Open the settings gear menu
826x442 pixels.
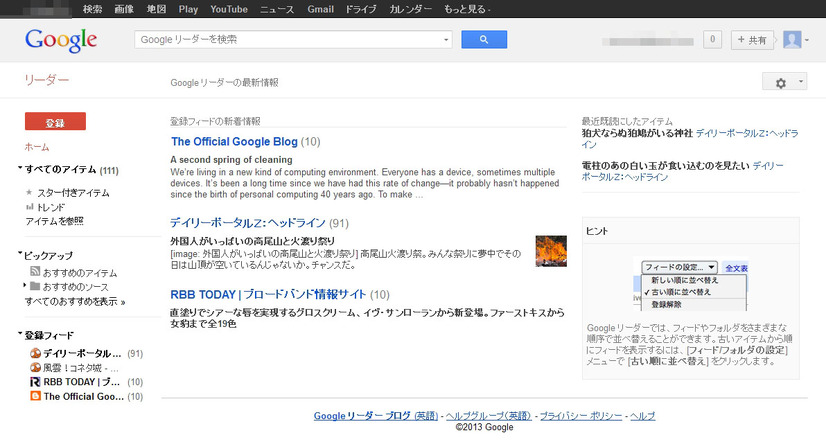tap(780, 82)
